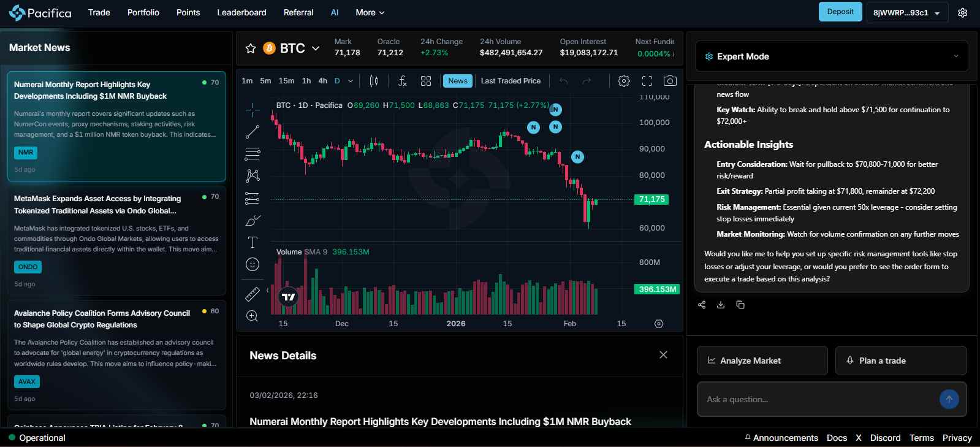Enter fullscreen chart mode
The width and height of the screenshot is (980, 447).
point(647,81)
